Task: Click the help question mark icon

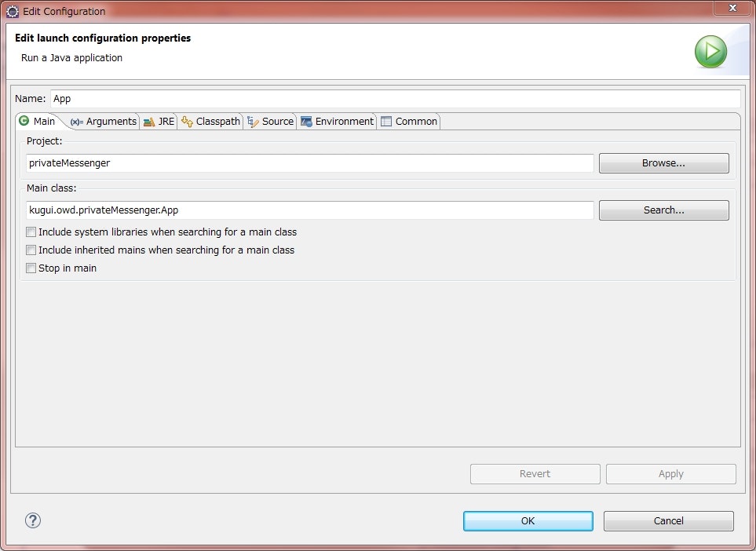Action: tap(33, 520)
